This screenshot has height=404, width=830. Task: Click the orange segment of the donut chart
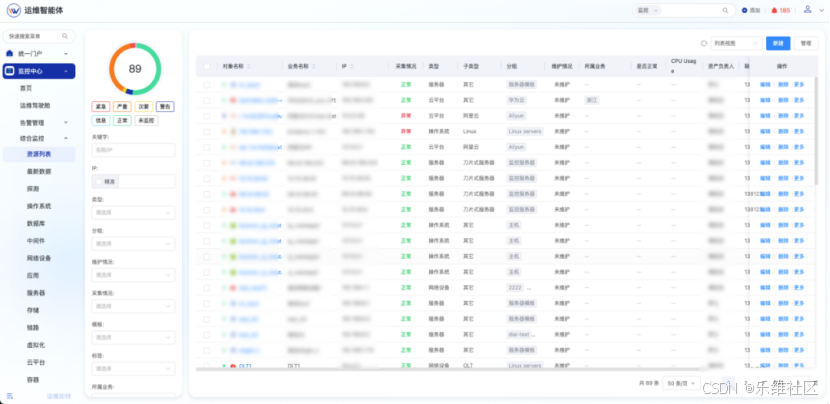pos(113,66)
